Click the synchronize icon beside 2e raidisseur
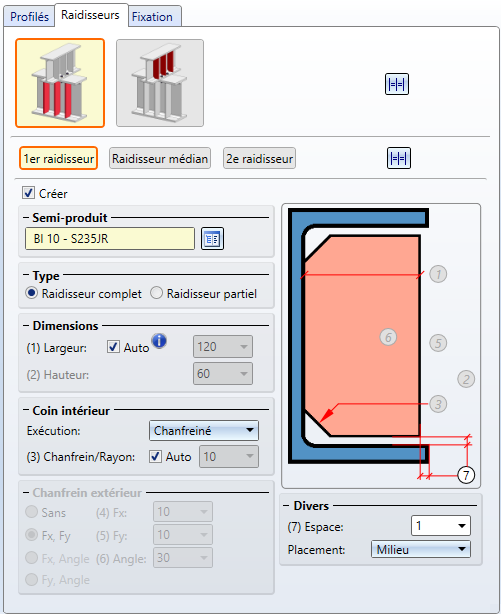 click(399, 158)
